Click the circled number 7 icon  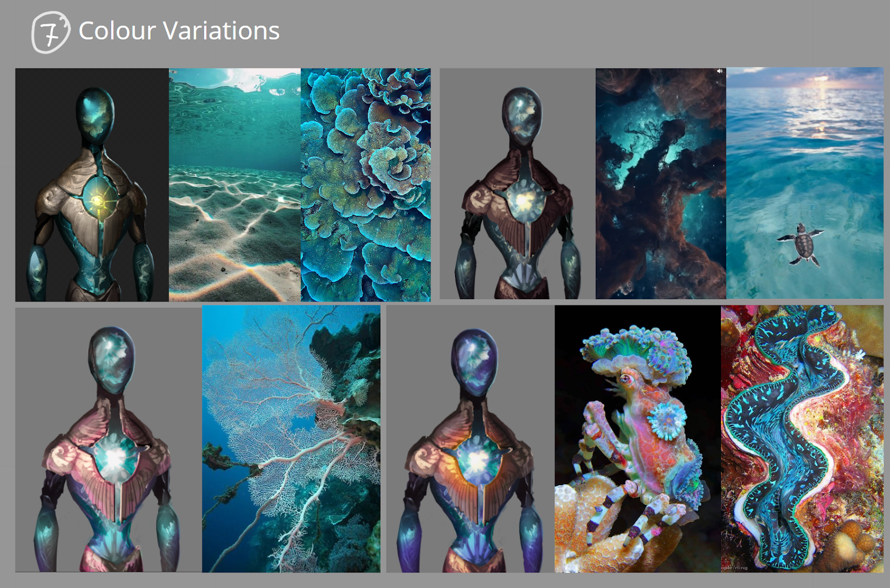click(x=51, y=32)
